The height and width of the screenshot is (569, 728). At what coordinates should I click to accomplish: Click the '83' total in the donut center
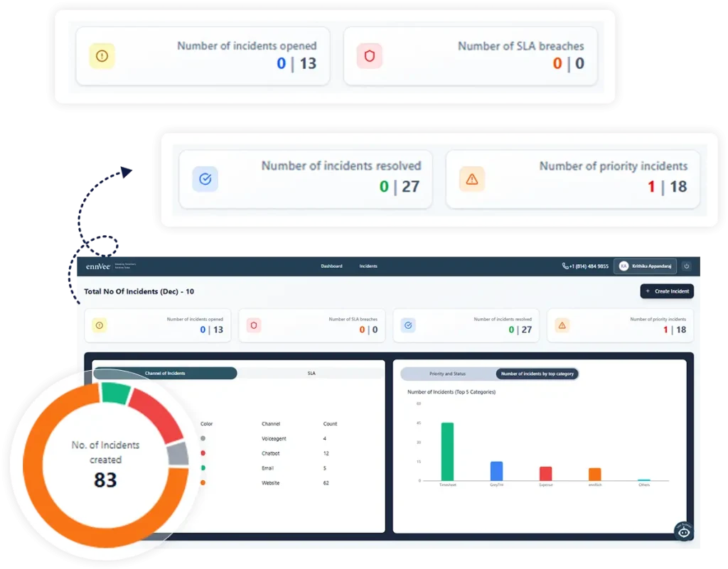click(x=105, y=480)
